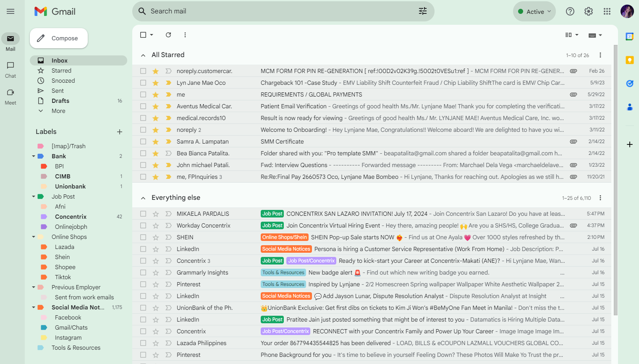Open the Drafts folder
This screenshot has height=364, width=639.
pyautogui.click(x=79, y=101)
